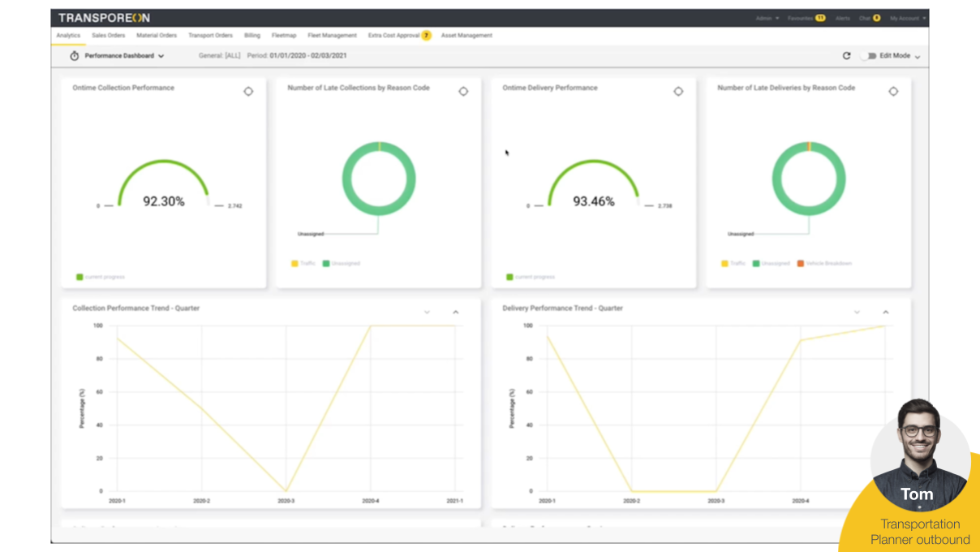Toggle Vehicle Breakdown legend in Late Deliveries chart
The width and height of the screenshot is (980, 552).
click(x=824, y=264)
